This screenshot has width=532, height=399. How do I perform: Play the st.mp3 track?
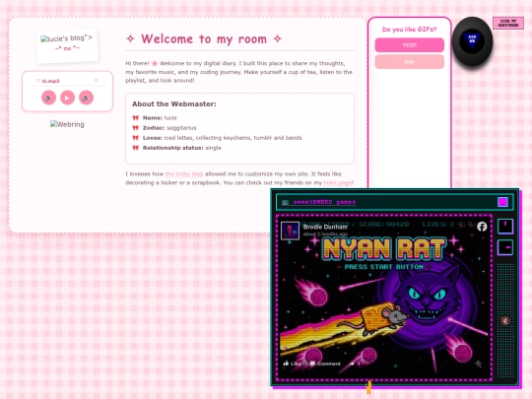click(67, 98)
